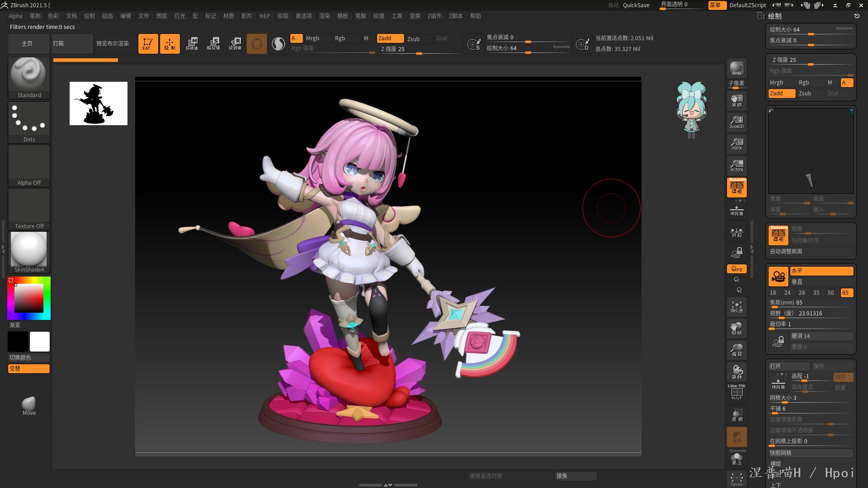
Task: Open the Texture Off selector
Action: 29,209
